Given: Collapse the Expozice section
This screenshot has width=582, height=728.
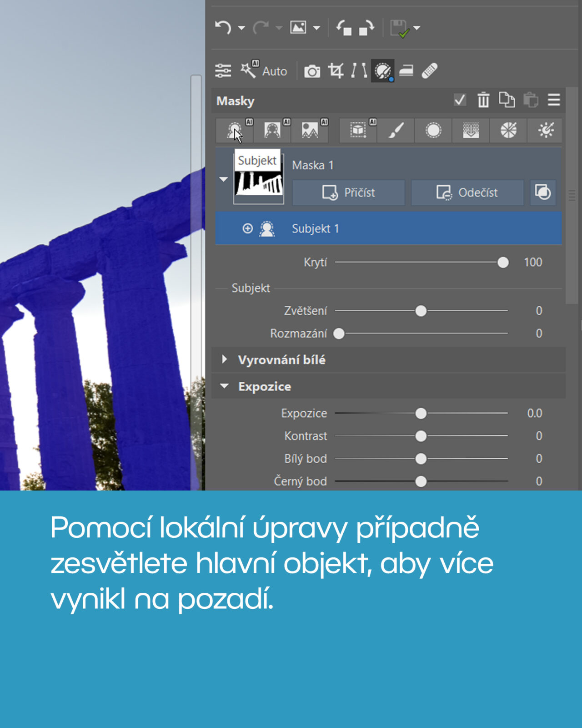Looking at the screenshot, I should [x=224, y=386].
